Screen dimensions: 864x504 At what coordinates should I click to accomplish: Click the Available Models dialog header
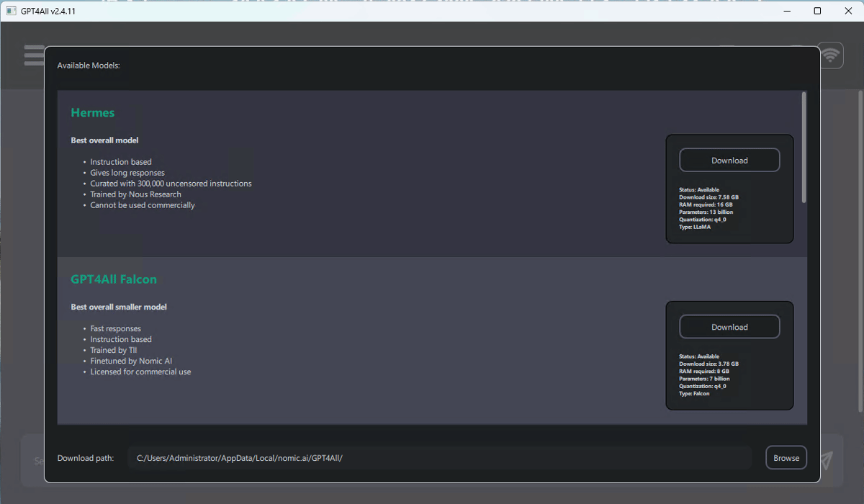[89, 65]
